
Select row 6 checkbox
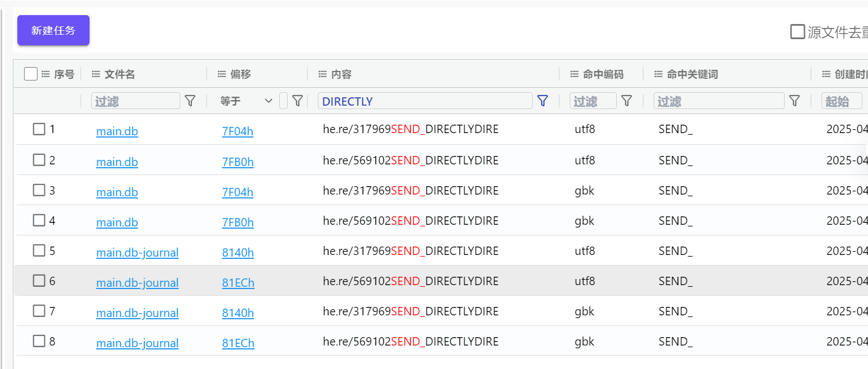39,281
